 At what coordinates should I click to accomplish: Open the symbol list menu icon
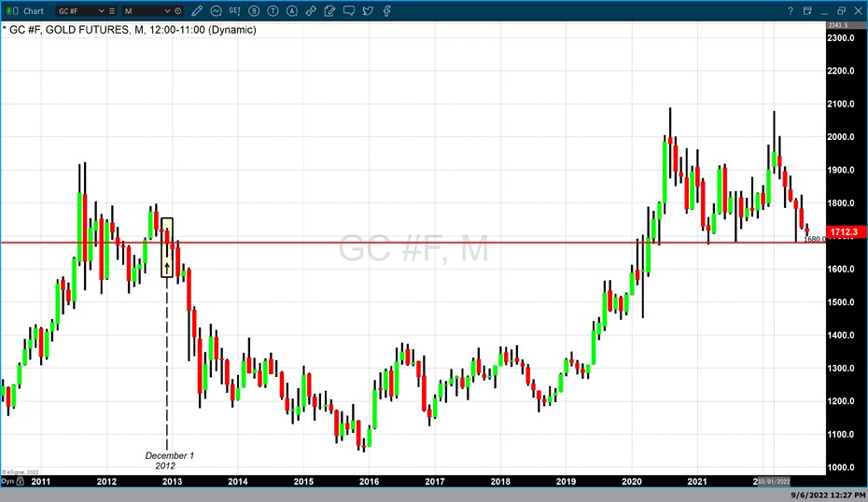(x=112, y=11)
